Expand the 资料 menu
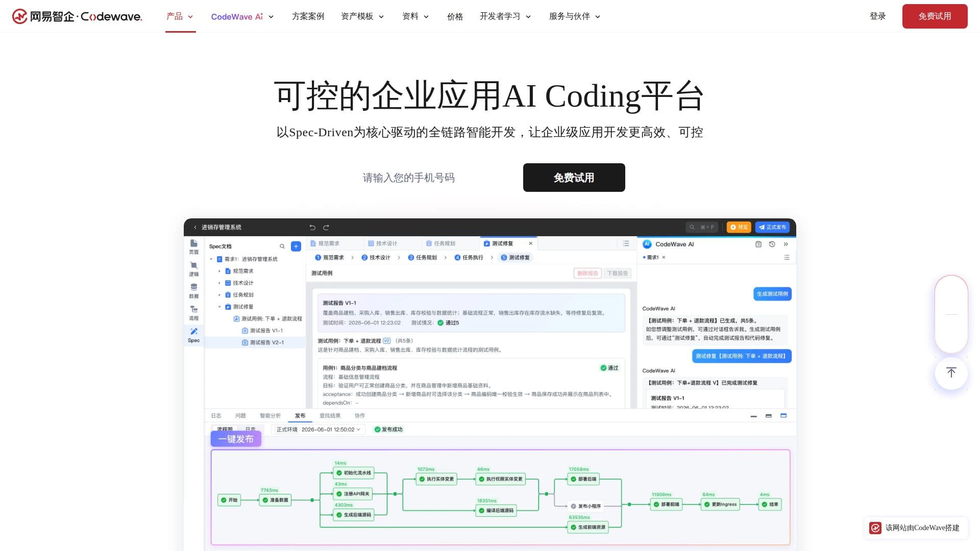Screen dimensions: 980x551 415,16
